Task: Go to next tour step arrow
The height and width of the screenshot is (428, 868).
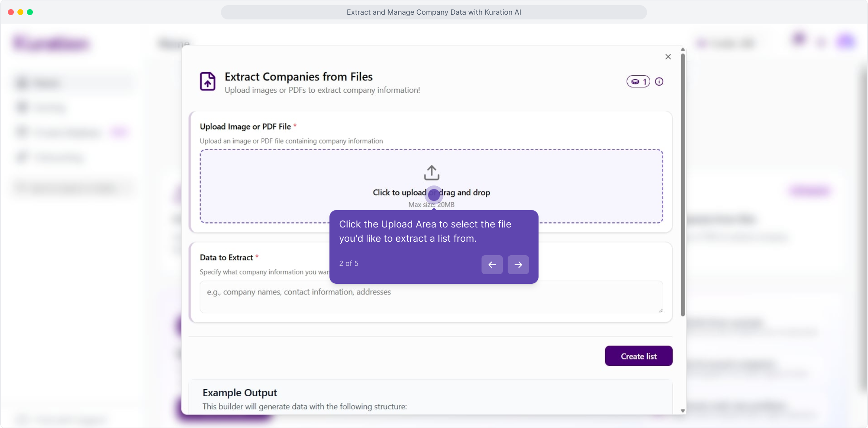Action: [518, 265]
